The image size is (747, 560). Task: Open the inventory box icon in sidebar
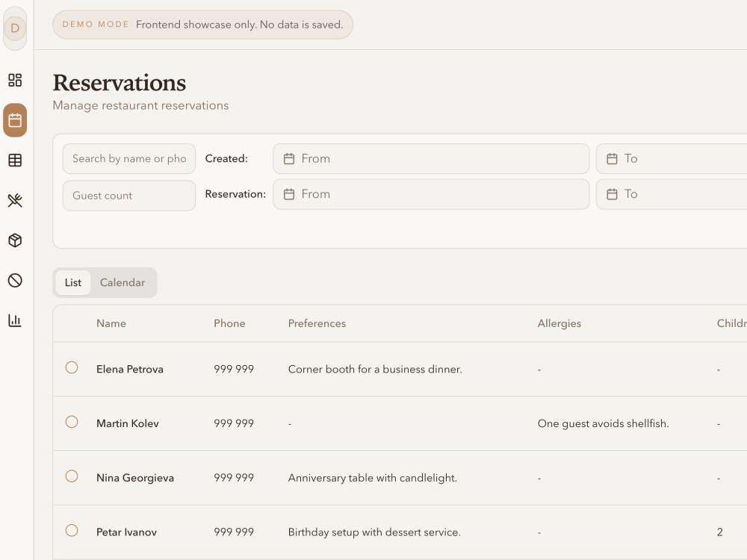(15, 240)
